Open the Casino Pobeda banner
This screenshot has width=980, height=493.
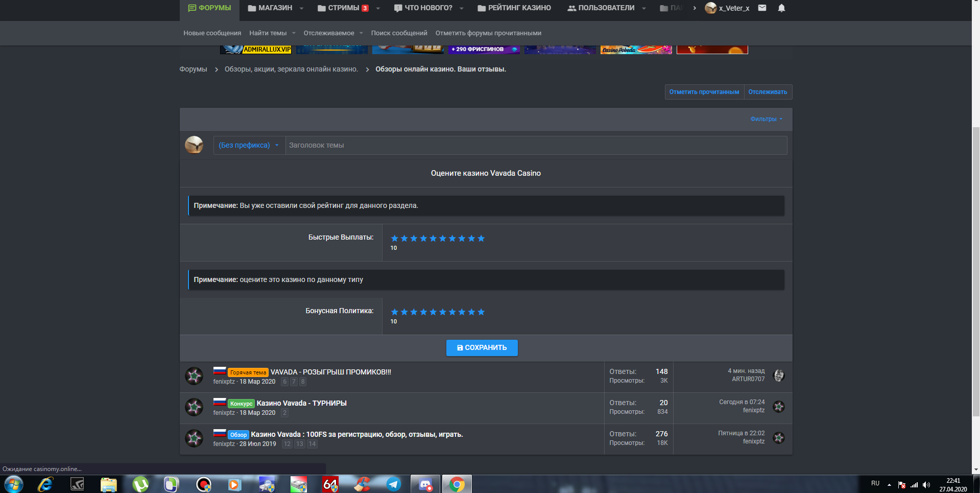(x=636, y=50)
